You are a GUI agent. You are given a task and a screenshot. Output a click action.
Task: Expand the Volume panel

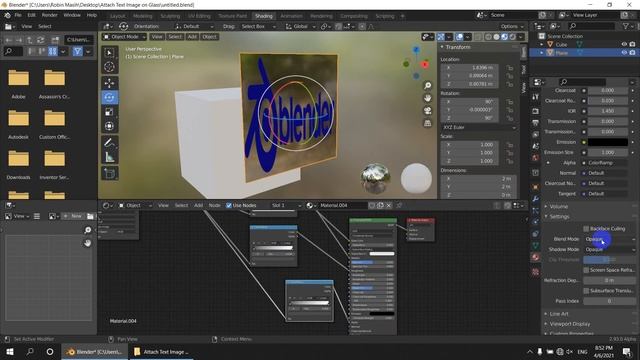coord(558,207)
